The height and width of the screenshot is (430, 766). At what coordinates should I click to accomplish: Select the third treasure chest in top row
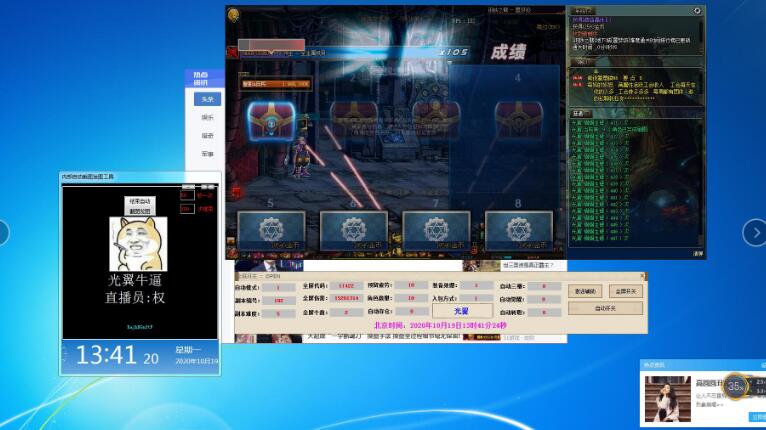(436, 120)
